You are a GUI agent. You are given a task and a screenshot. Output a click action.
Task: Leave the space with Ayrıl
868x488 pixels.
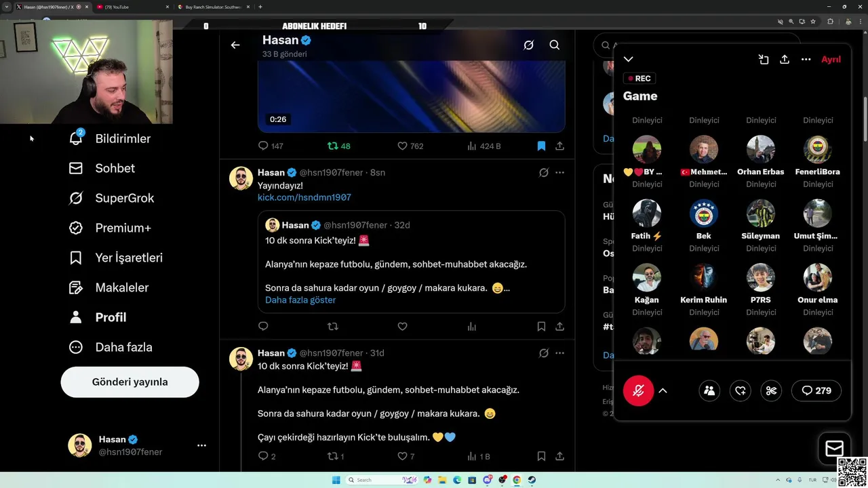(x=831, y=60)
